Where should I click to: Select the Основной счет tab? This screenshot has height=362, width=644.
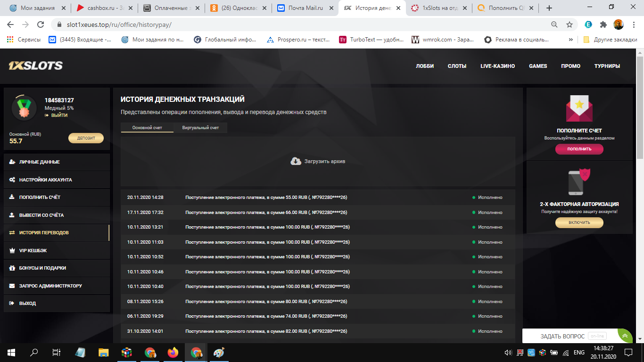pos(147,128)
